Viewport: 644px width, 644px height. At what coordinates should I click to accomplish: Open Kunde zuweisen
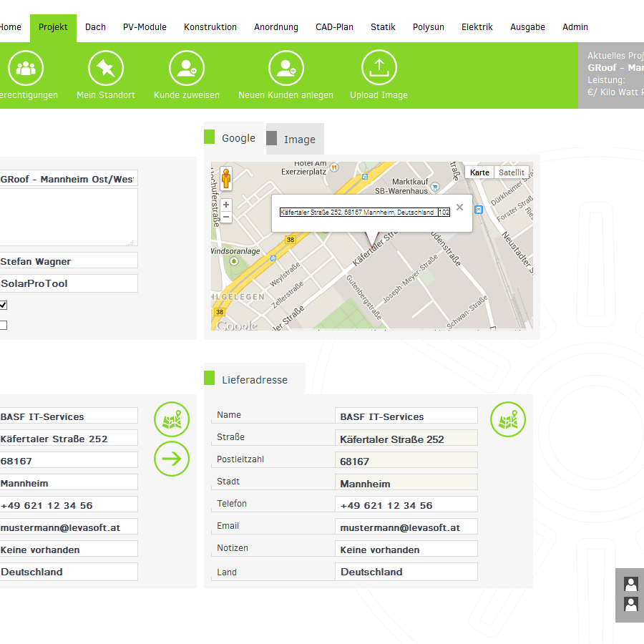186,68
